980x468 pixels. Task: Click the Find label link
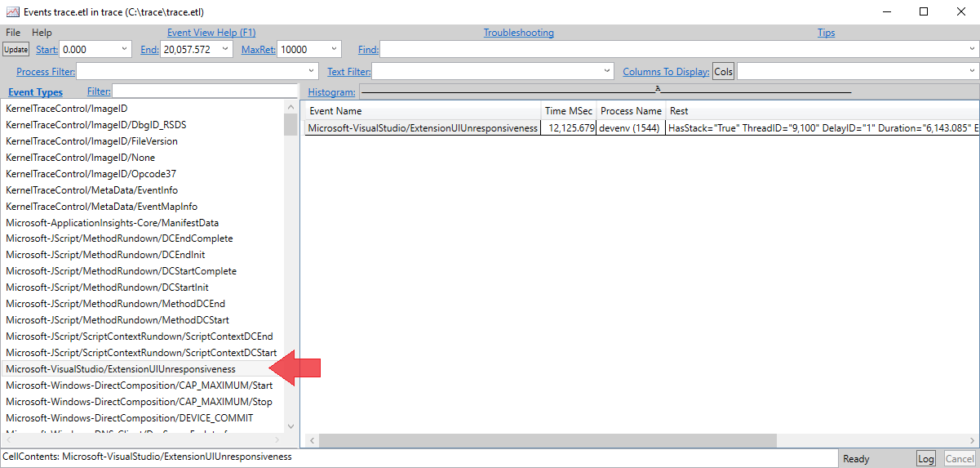click(x=368, y=50)
